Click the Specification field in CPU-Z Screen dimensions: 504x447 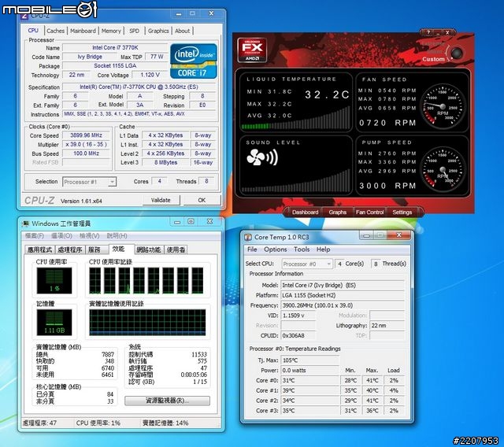click(139, 87)
